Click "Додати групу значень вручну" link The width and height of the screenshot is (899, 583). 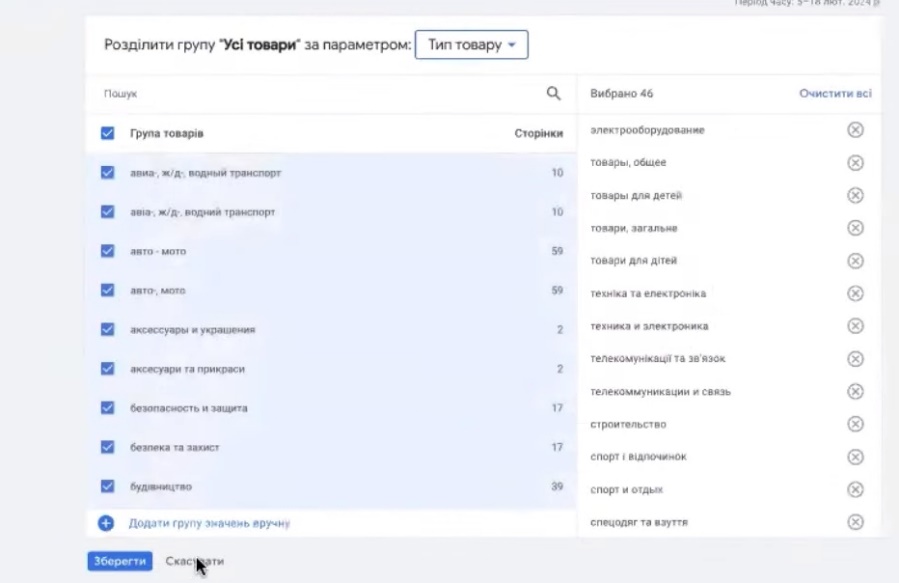(x=209, y=523)
